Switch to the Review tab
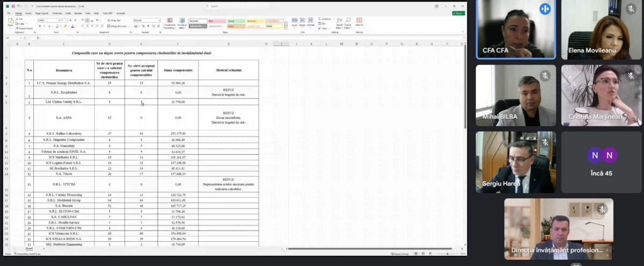This screenshot has height=266, width=644. coord(78,13)
